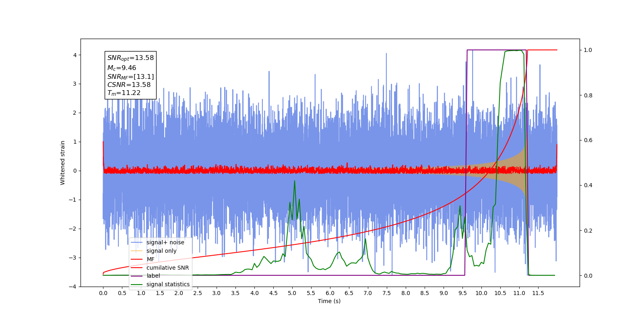Click the 'Whitened strain' y-axis label
Image resolution: width=644 pixels, height=322 pixels.
(63, 163)
